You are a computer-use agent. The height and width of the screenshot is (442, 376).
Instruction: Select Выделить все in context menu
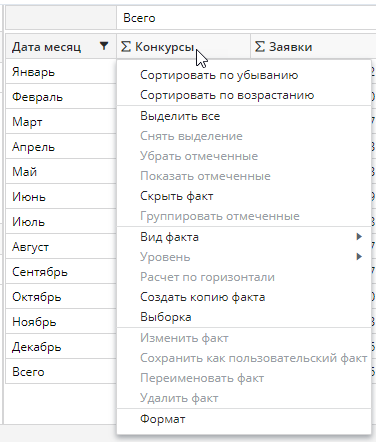point(244,116)
